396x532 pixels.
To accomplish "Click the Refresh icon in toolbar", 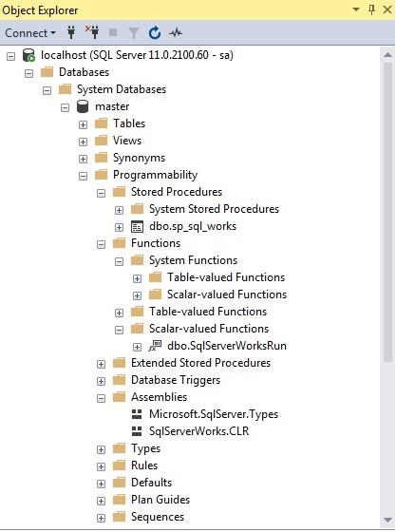I will [x=155, y=33].
